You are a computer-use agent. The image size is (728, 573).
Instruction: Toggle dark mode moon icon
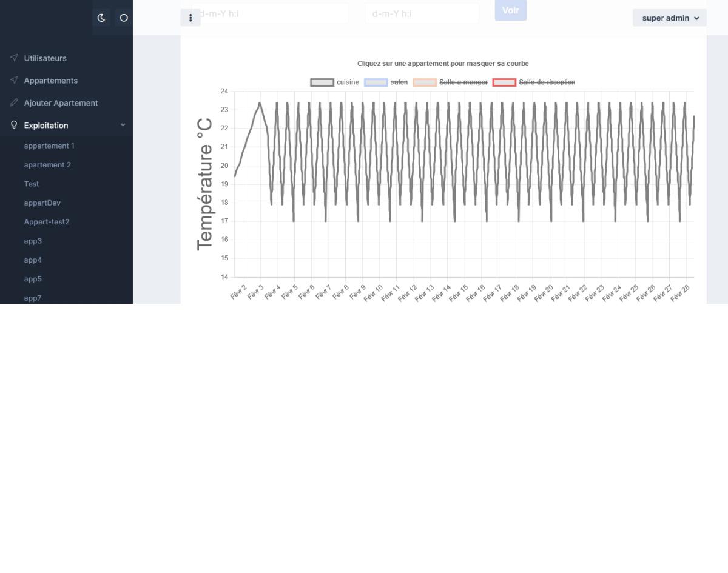(101, 18)
